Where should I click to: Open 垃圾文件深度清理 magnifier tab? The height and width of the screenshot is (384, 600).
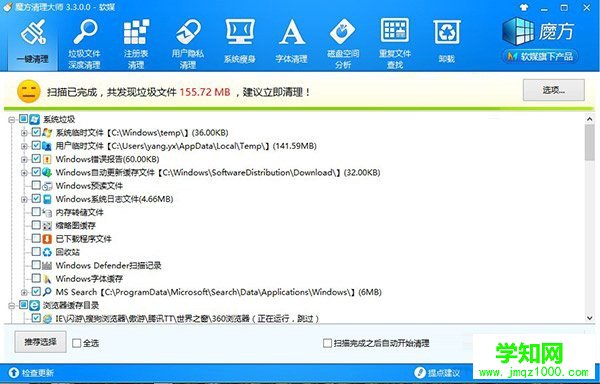85,43
